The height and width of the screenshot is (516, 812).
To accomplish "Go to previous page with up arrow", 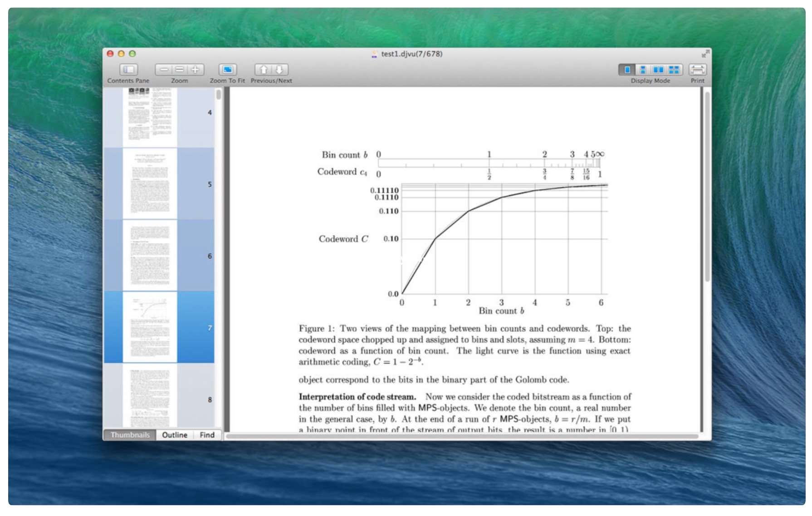I will (x=263, y=69).
